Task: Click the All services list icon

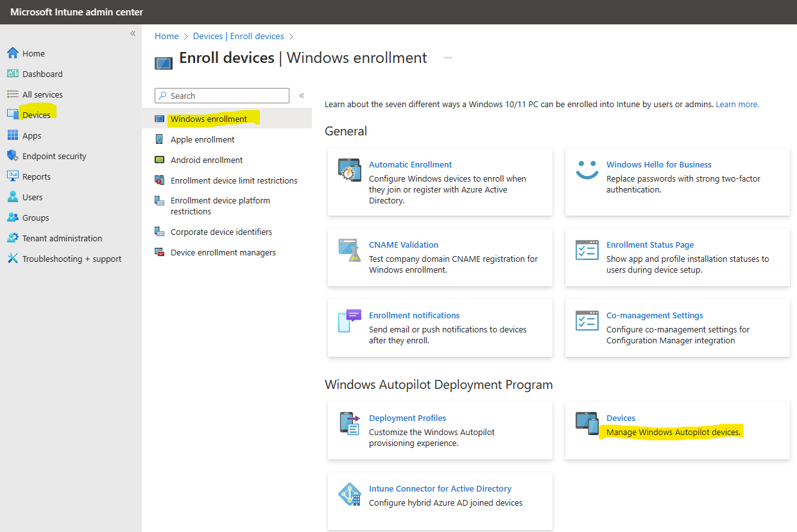Action: coord(13,94)
